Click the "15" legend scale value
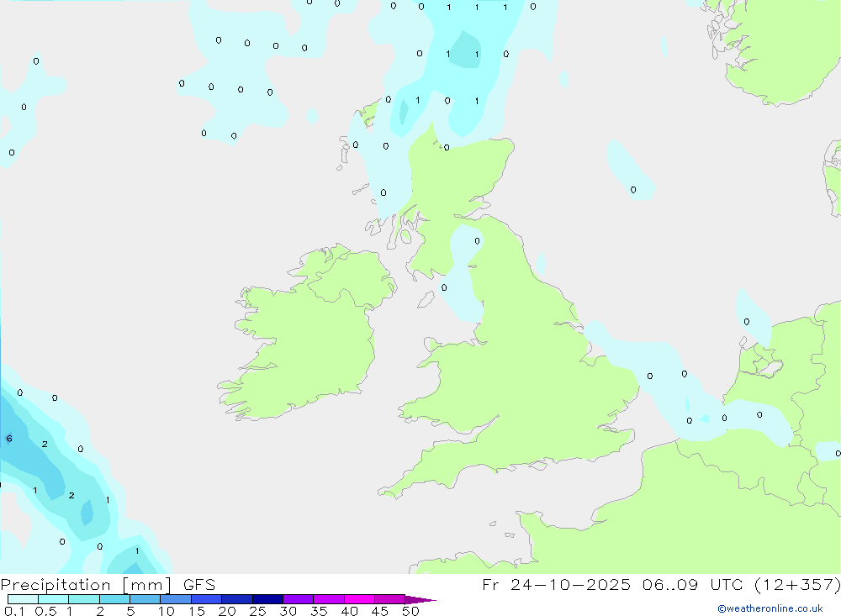Viewport: 841px width, 616px height. [x=197, y=611]
